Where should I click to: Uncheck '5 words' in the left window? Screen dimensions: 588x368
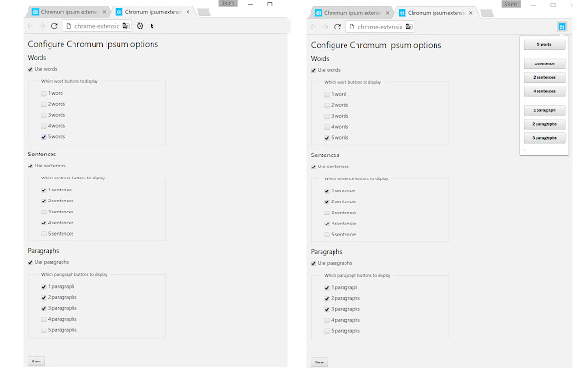pyautogui.click(x=44, y=137)
